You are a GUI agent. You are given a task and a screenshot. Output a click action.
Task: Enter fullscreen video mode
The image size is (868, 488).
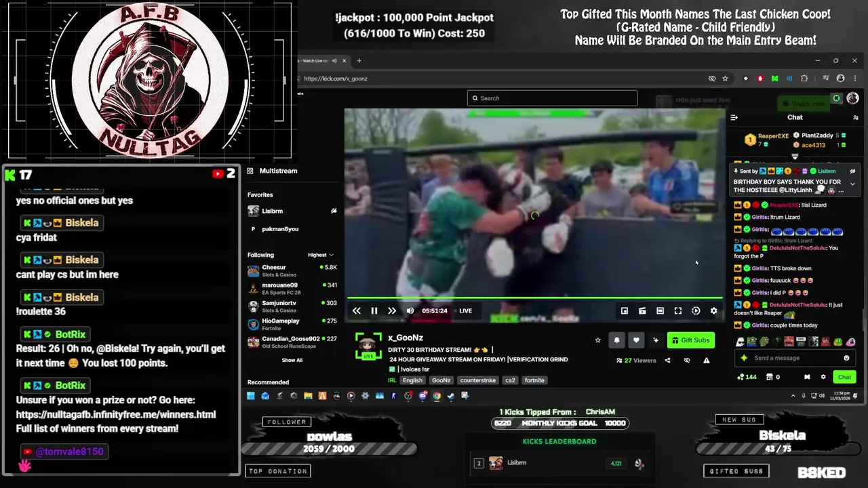coord(677,310)
